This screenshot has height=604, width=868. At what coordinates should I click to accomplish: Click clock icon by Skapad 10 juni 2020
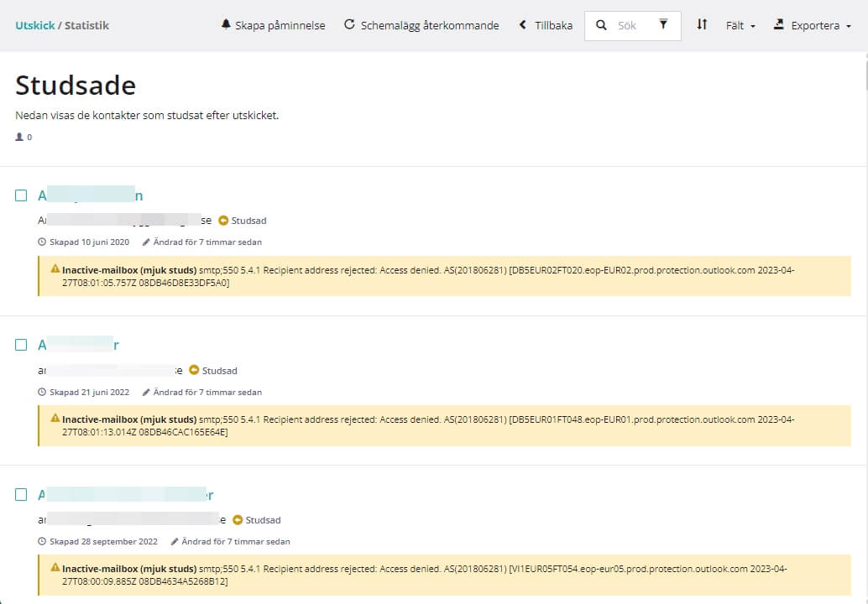pos(42,242)
